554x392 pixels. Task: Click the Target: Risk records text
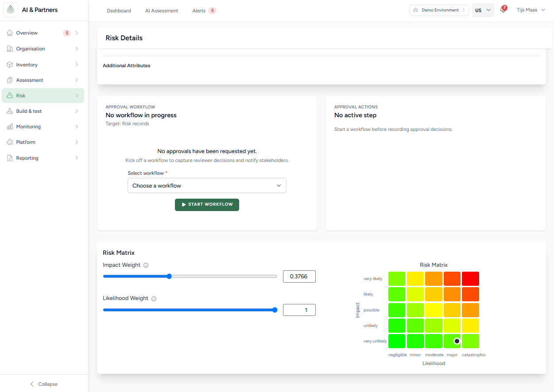point(128,124)
